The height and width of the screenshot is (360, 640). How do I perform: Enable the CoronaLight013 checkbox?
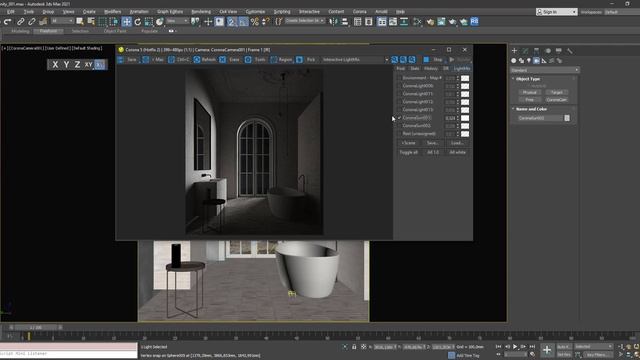click(x=399, y=110)
